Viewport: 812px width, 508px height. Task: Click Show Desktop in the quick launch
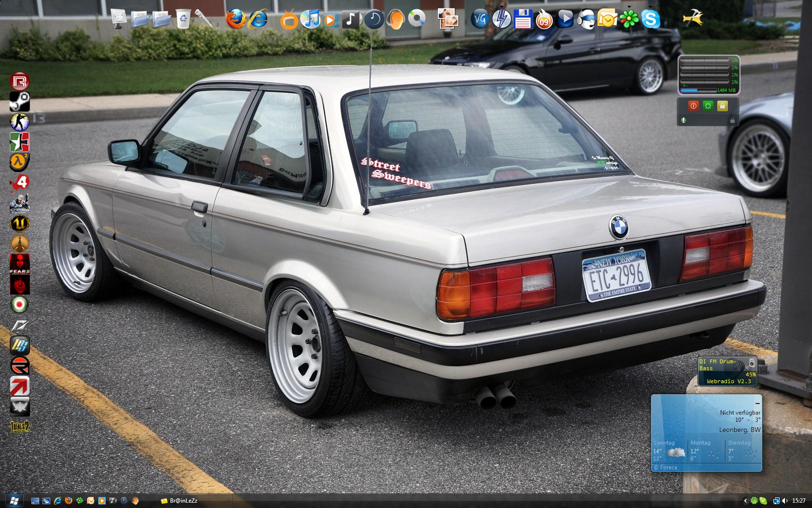click(35, 501)
